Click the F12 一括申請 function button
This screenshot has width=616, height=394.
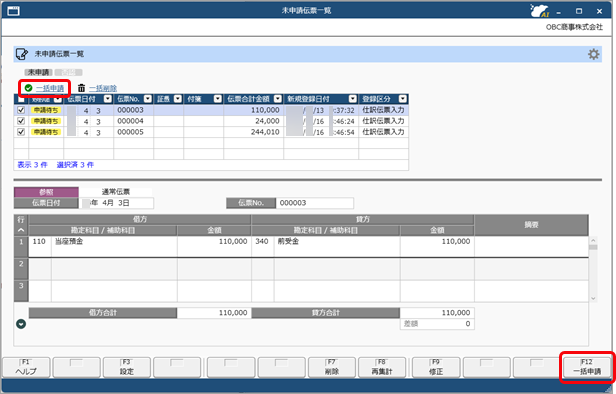[587, 367]
